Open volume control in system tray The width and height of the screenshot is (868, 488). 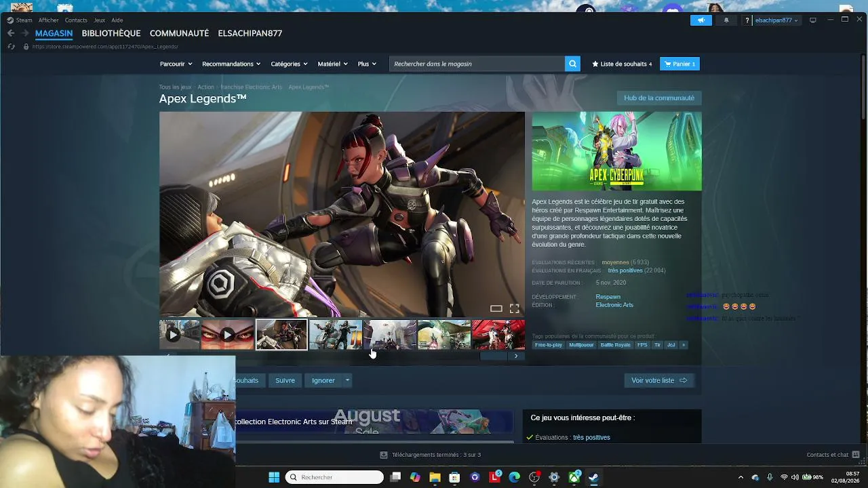(x=795, y=477)
